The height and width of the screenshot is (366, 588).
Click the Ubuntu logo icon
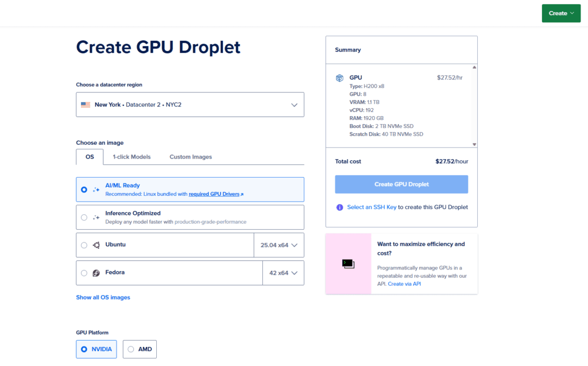(96, 245)
